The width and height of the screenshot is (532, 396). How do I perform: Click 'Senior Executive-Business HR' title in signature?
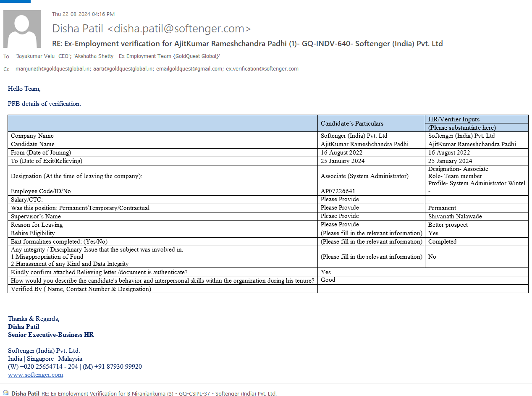click(51, 335)
